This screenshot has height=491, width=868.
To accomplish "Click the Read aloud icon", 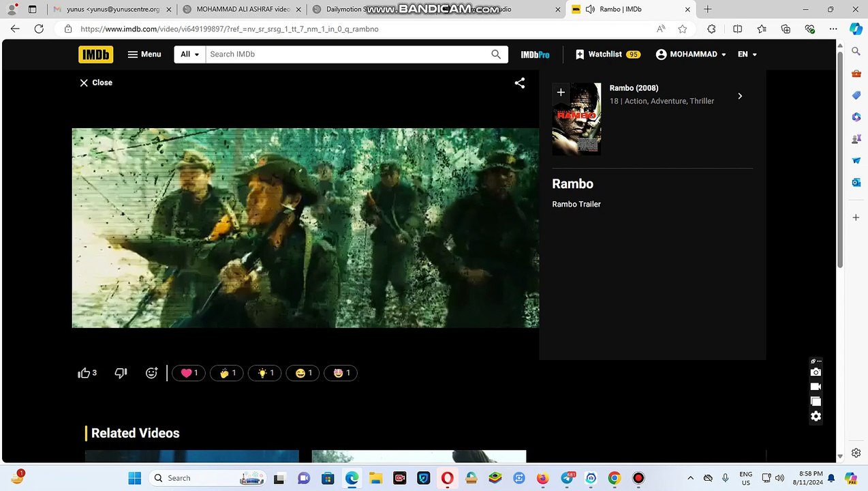I will (x=661, y=29).
